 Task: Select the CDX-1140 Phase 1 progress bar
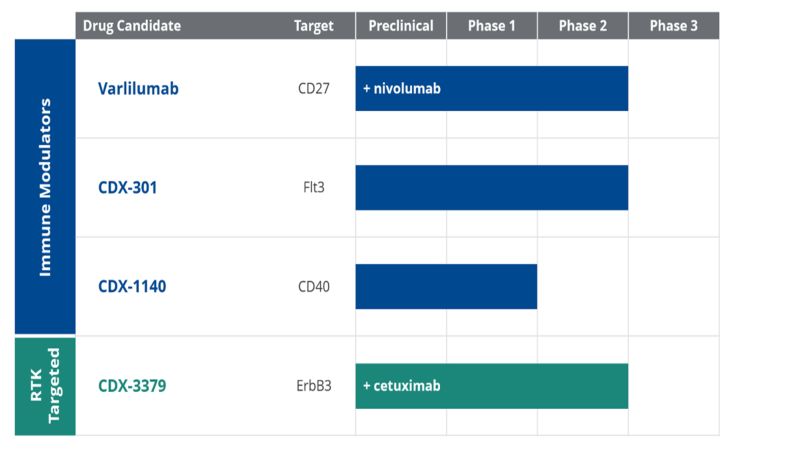[446, 286]
